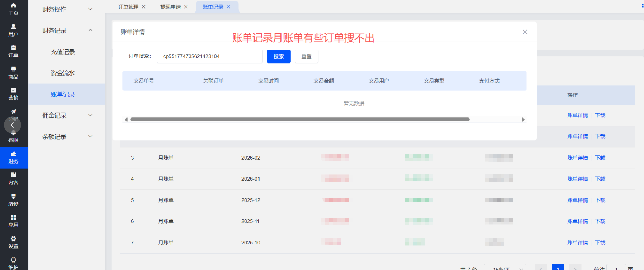Image resolution: width=644 pixels, height=270 pixels.
Task: Switch to the 提现申请 tab
Action: (170, 7)
